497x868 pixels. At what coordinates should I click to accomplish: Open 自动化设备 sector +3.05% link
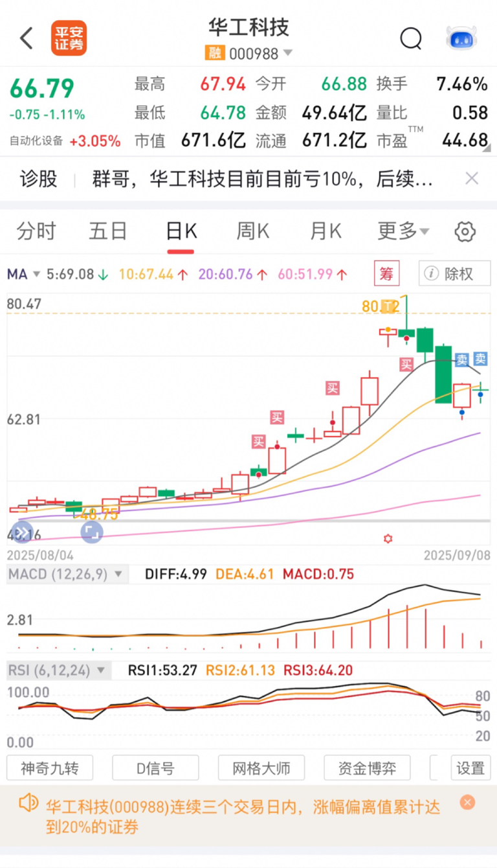pyautogui.click(x=65, y=141)
